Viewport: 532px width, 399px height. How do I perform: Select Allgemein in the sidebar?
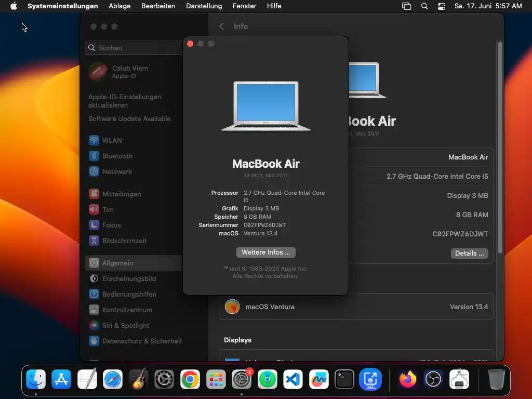[x=134, y=263]
